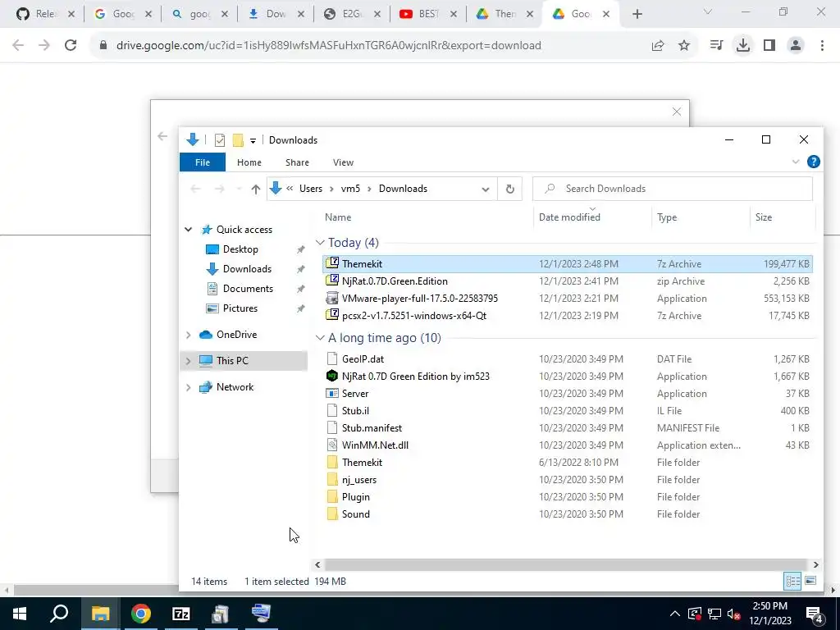
Task: Open Chrome three-dot menu
Action: (822, 46)
